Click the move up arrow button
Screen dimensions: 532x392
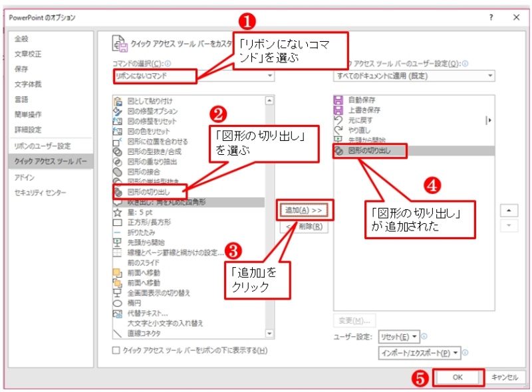[x=509, y=210]
